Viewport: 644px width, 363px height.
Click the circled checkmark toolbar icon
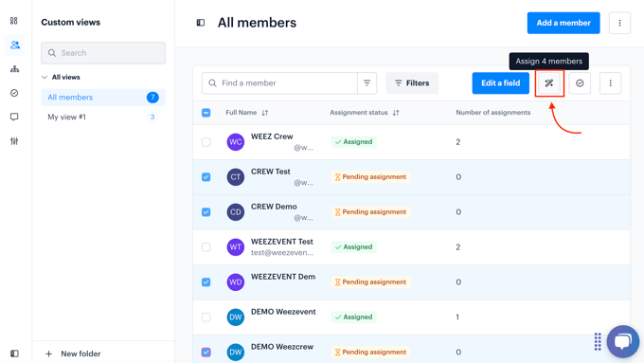tap(580, 83)
